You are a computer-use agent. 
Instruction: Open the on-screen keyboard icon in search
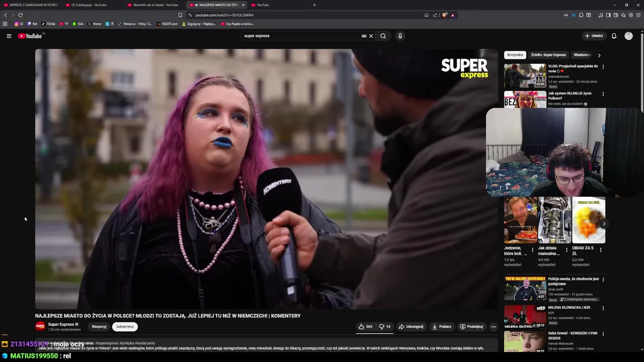364,36
